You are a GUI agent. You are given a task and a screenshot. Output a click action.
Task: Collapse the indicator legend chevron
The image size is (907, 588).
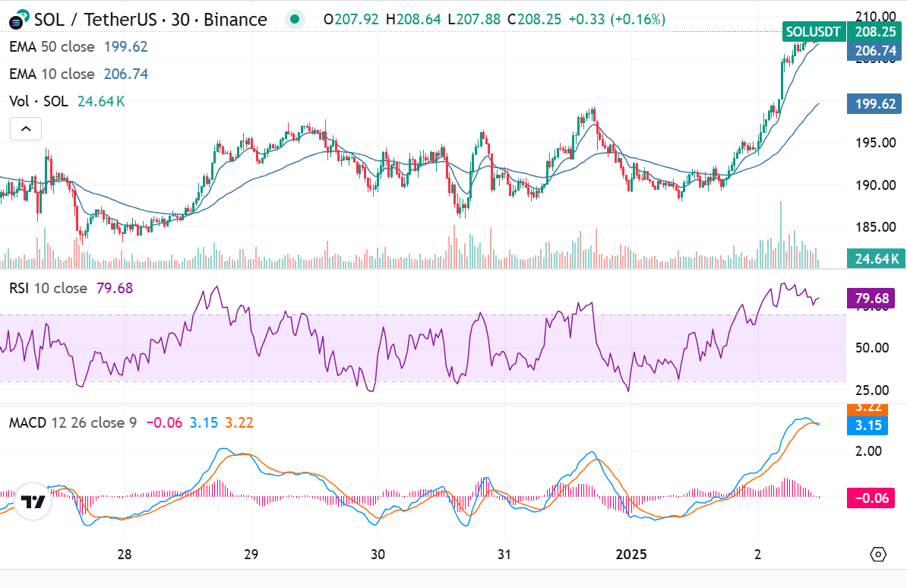coord(26,128)
